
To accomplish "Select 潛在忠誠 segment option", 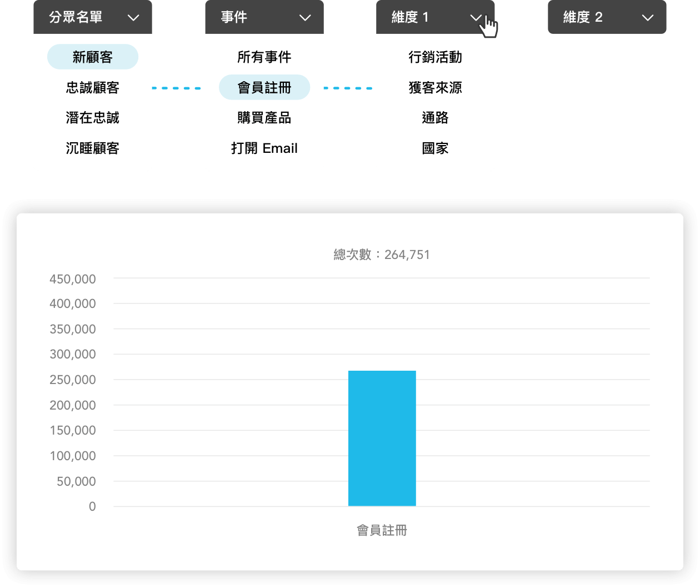I will tap(93, 118).
